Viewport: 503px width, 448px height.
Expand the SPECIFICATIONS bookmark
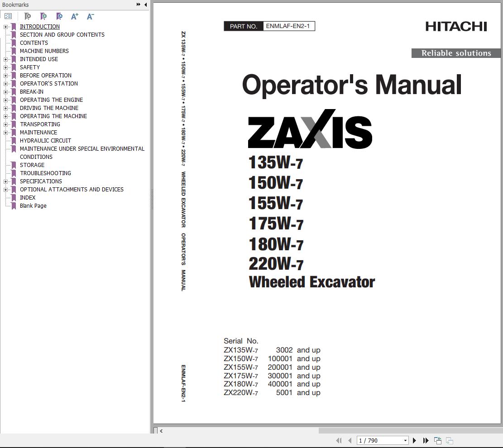point(5,181)
